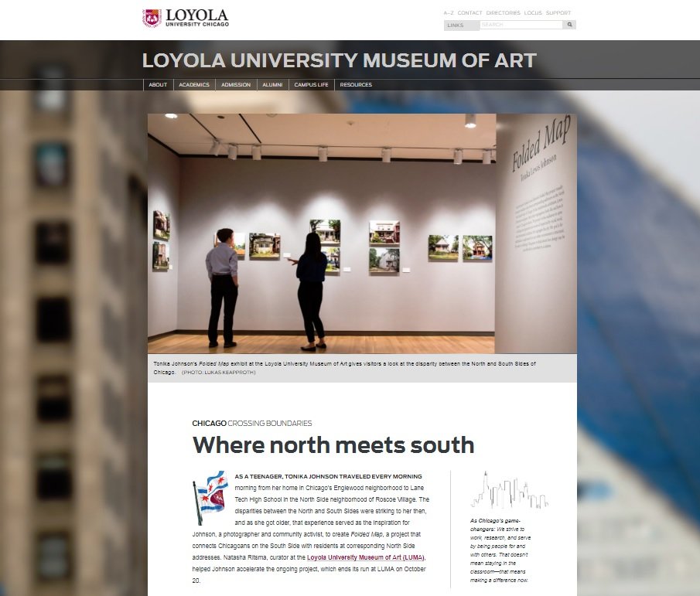Open the SUPPORT link
The height and width of the screenshot is (596, 700).
point(558,13)
